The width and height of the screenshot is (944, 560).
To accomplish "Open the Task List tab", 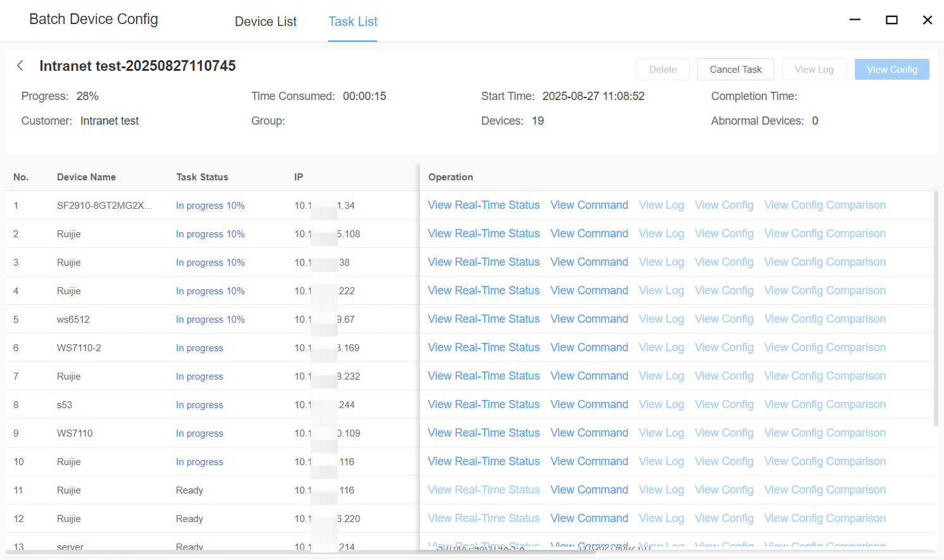I will 353,22.
